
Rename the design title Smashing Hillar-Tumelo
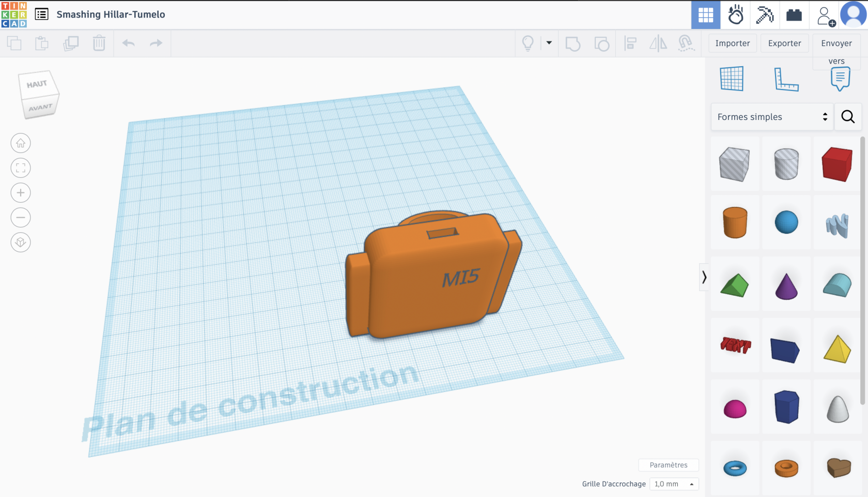click(x=111, y=14)
